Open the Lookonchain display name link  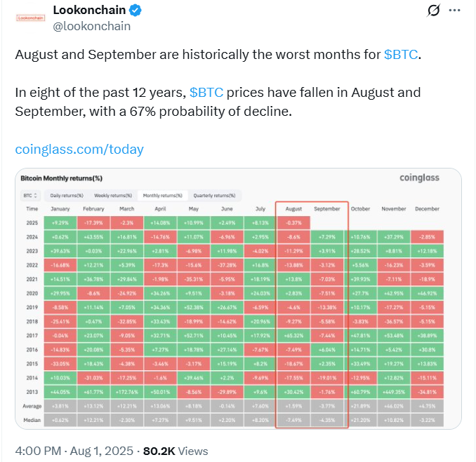pos(90,11)
